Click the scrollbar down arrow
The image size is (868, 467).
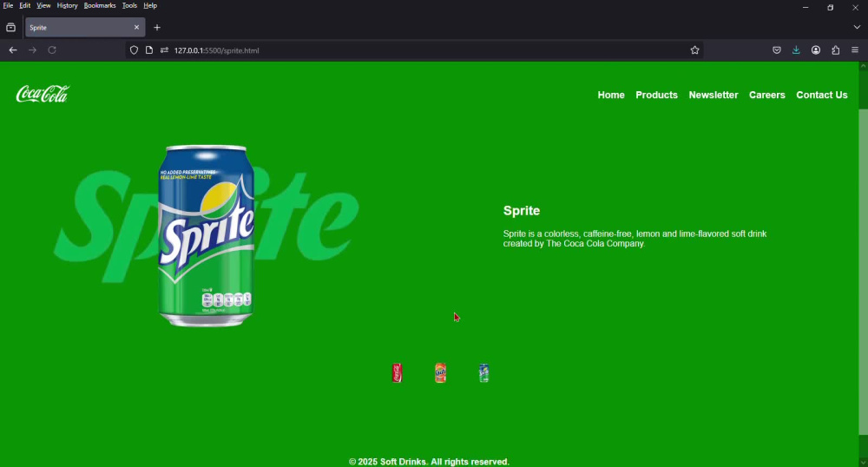(863, 463)
